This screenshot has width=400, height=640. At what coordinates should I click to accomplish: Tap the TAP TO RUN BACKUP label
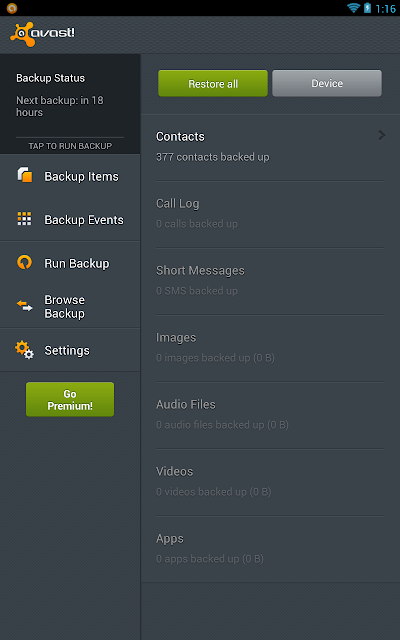coord(70,146)
